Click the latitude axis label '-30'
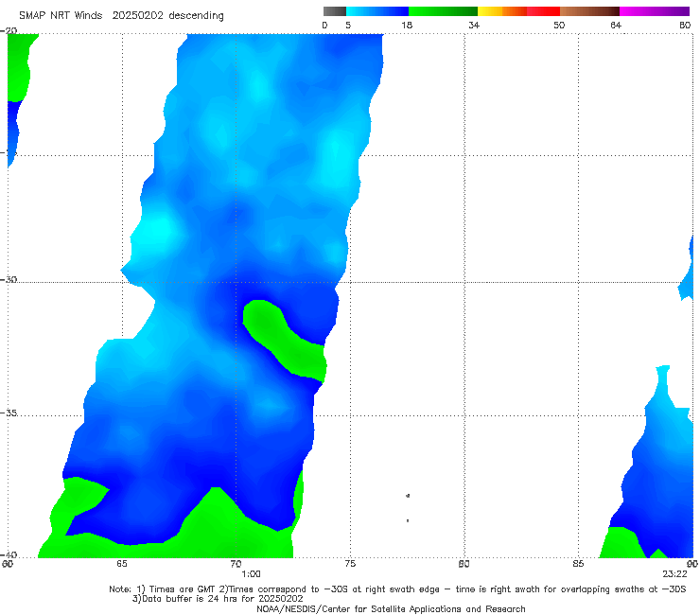 (x=9, y=279)
